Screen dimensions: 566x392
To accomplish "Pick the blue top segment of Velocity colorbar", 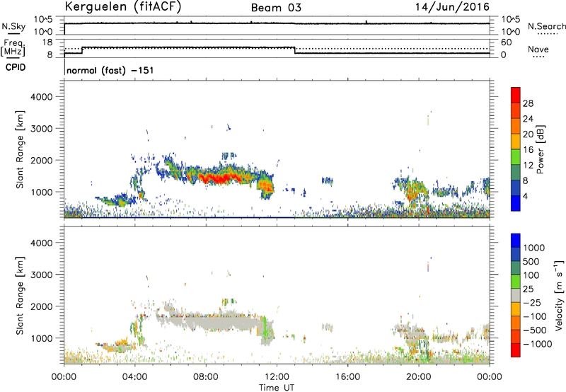I will (x=516, y=241).
